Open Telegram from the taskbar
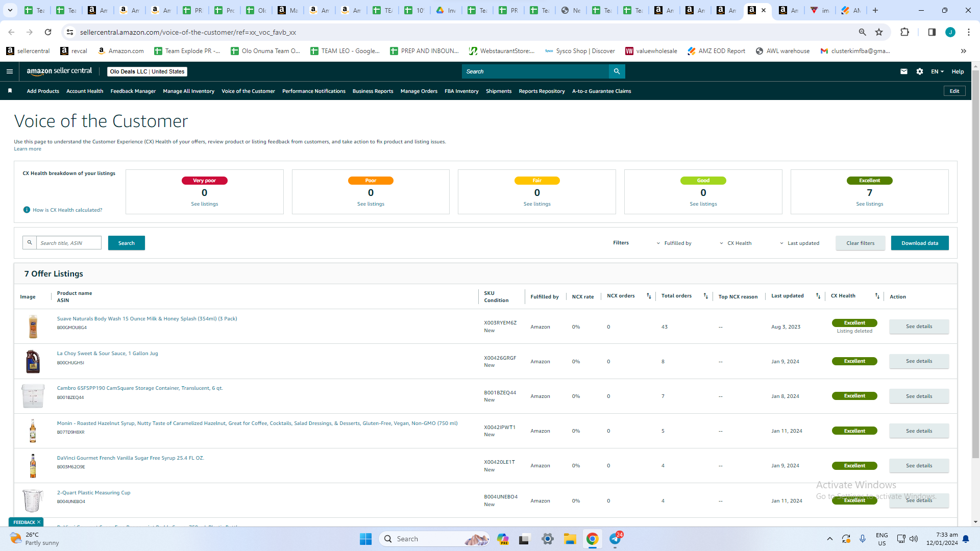980x551 pixels. coord(615,539)
